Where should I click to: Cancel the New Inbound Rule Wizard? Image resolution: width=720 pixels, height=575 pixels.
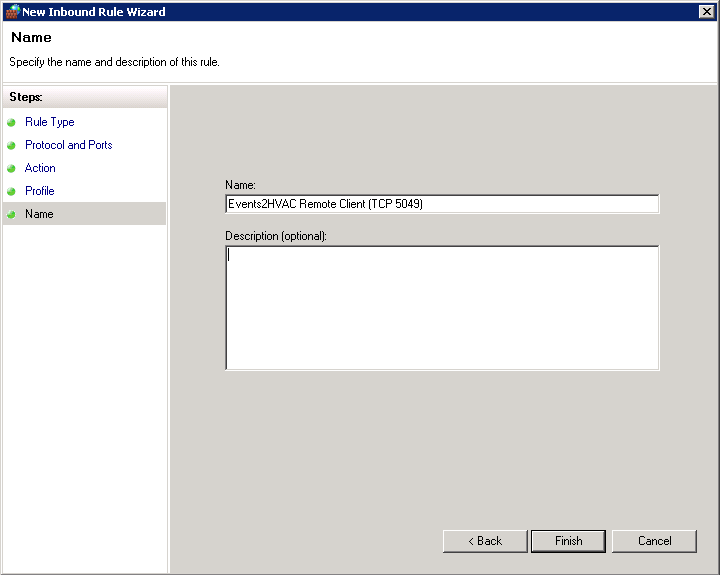[x=654, y=541]
